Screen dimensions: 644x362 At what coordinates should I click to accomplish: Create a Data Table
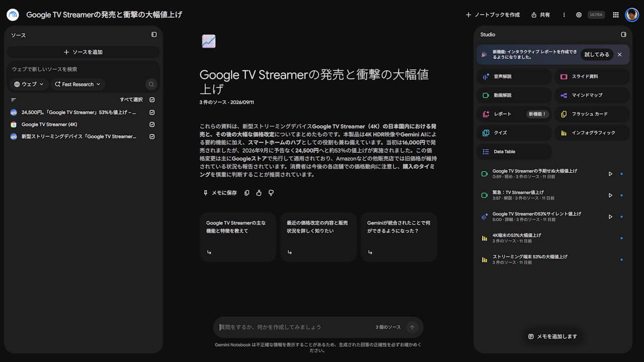514,151
